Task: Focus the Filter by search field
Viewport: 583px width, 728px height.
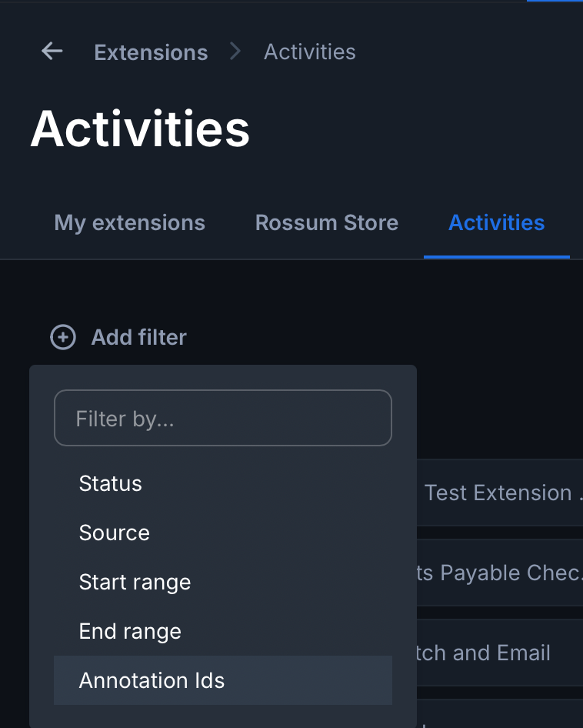Action: point(223,419)
